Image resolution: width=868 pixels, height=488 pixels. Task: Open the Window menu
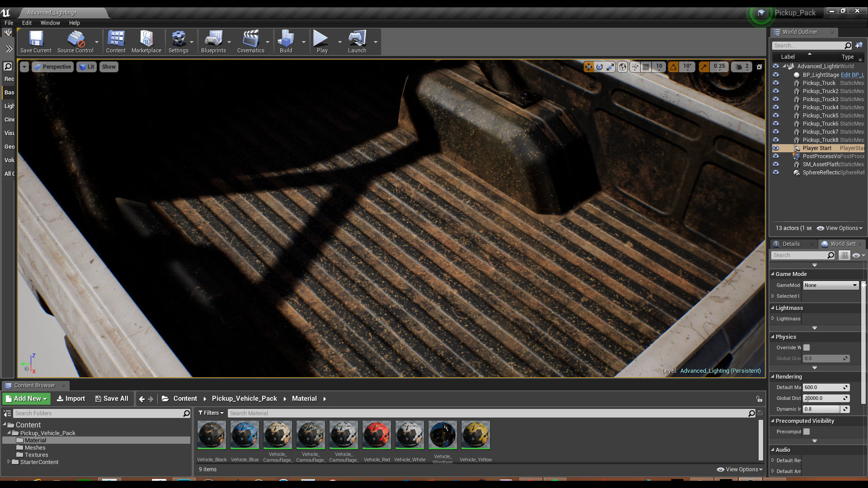pos(50,23)
